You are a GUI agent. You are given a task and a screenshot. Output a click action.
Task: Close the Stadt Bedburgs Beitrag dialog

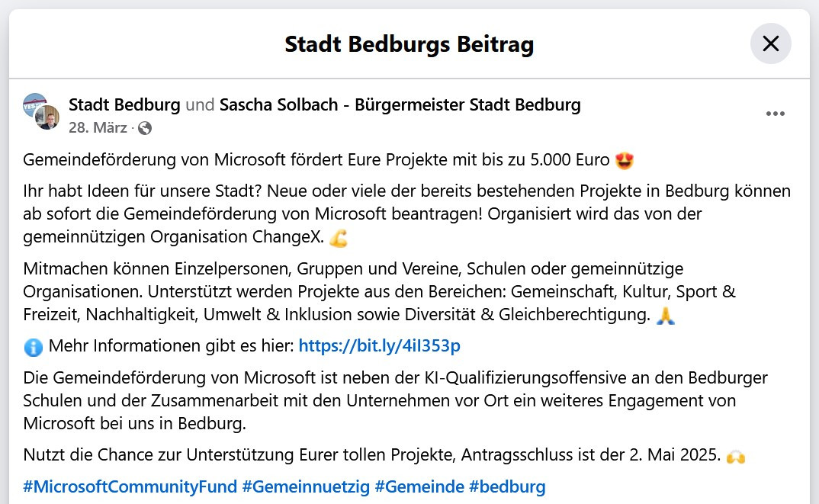click(x=770, y=44)
